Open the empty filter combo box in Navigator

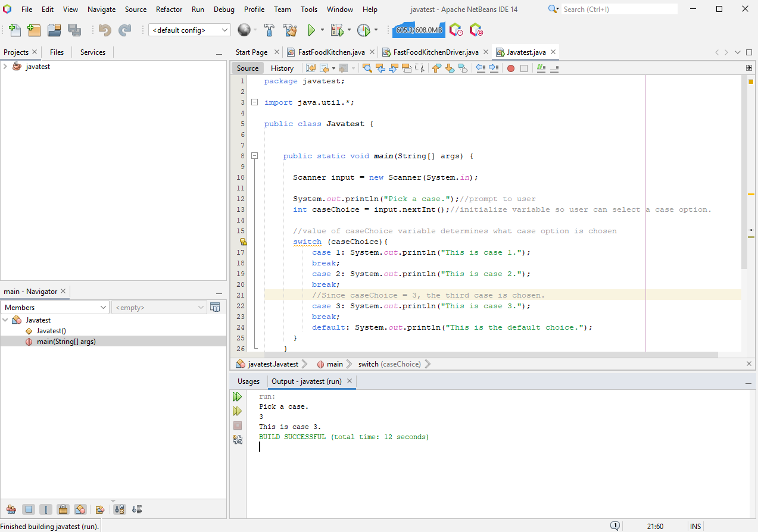point(159,307)
